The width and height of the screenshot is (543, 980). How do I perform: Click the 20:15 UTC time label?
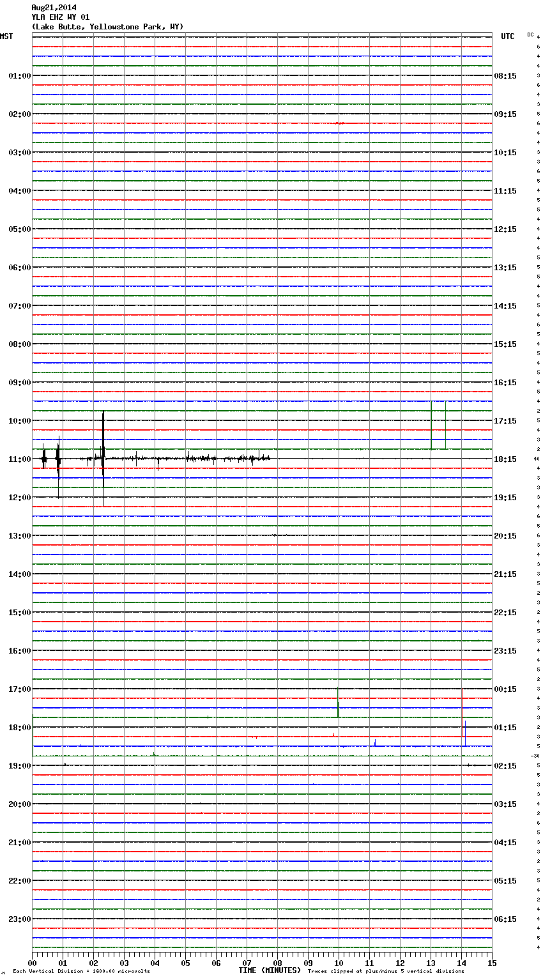505,536
